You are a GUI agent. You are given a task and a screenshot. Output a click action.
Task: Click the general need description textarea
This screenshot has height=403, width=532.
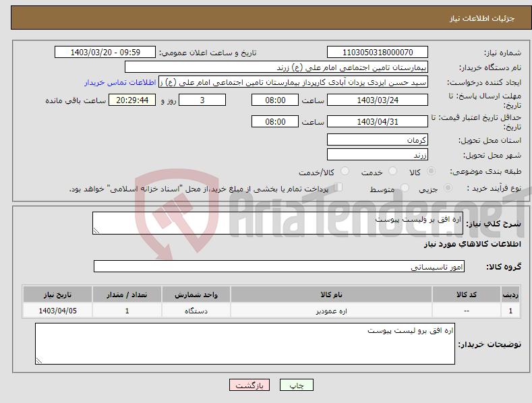pos(278,223)
